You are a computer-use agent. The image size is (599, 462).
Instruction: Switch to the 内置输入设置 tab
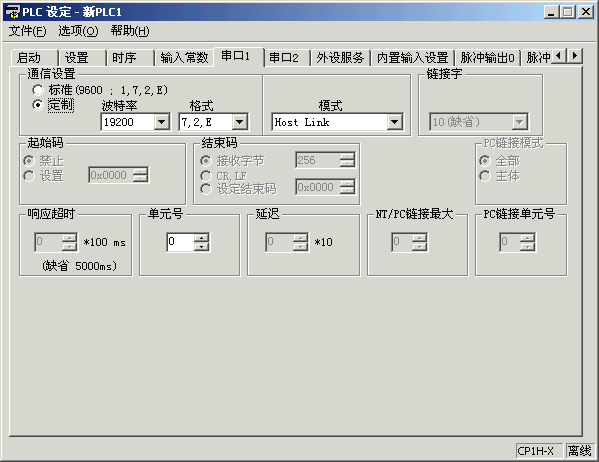412,58
